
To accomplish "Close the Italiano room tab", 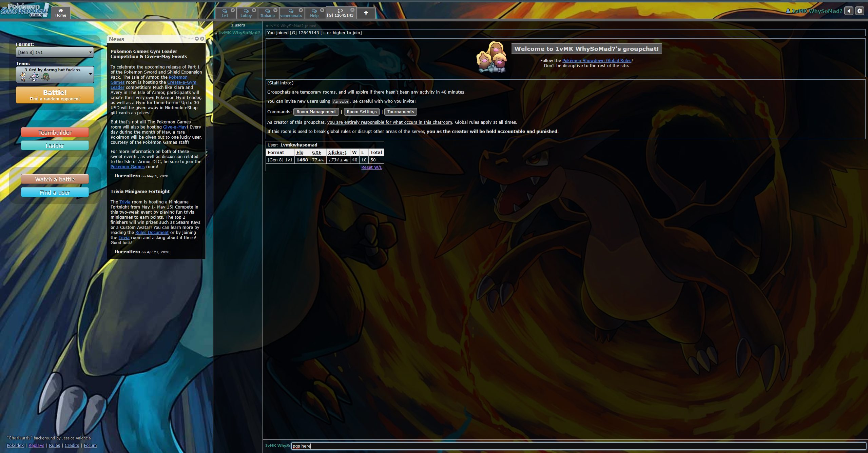I will [275, 10].
